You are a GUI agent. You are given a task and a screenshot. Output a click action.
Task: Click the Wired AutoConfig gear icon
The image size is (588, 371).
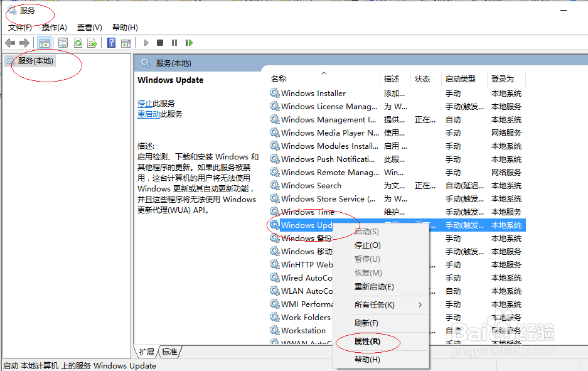(275, 277)
